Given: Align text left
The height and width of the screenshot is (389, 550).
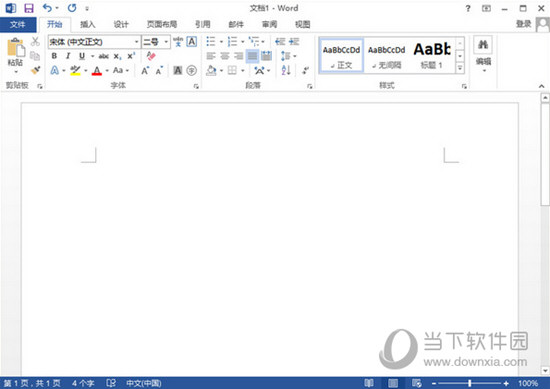Looking at the screenshot, I should coord(210,56).
